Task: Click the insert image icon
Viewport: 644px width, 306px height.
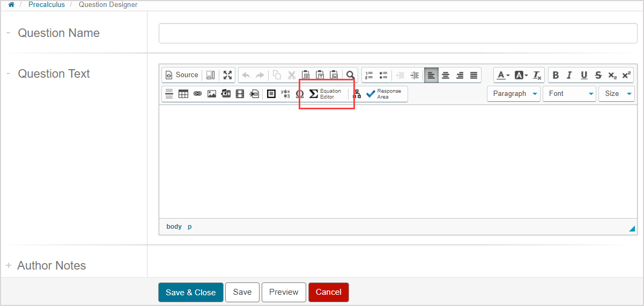Action: click(212, 94)
